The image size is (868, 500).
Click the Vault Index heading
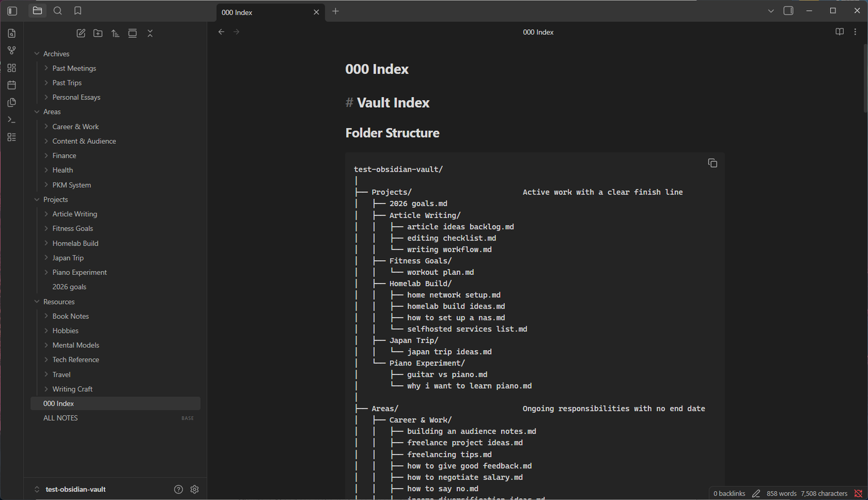pos(393,103)
